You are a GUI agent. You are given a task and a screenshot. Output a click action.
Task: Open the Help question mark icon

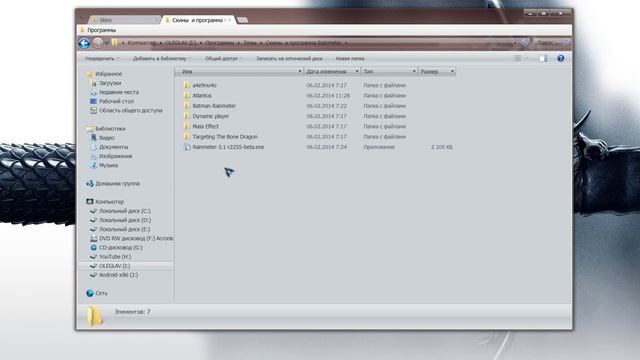[561, 58]
